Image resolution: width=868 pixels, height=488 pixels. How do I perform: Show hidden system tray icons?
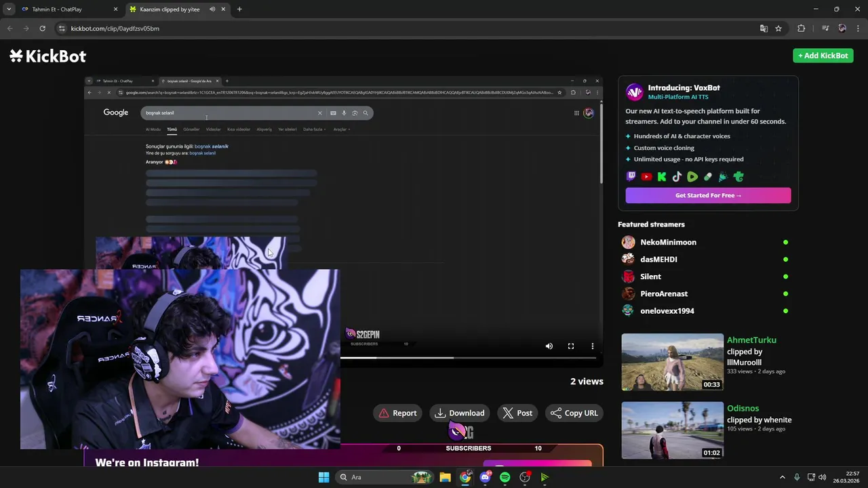pyautogui.click(x=782, y=477)
